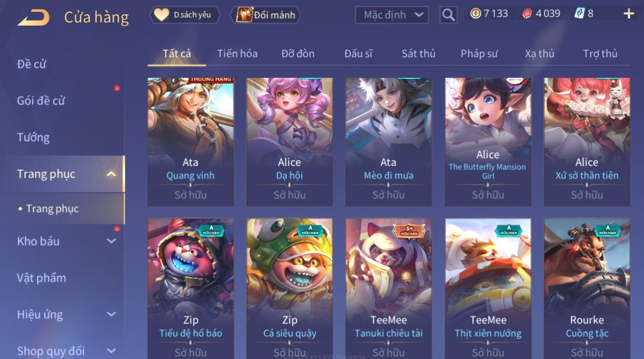The height and width of the screenshot is (359, 644).
Task: Switch to the Tiến hóa tab
Action: point(237,54)
